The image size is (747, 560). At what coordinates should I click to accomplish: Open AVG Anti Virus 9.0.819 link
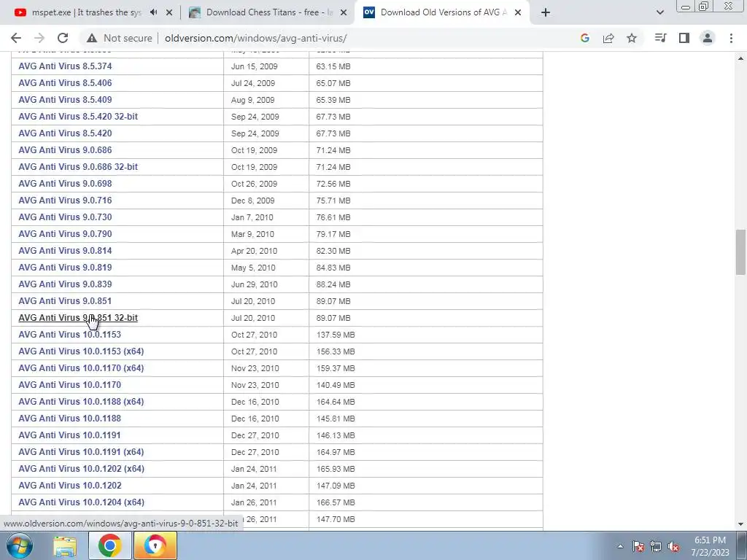65,267
